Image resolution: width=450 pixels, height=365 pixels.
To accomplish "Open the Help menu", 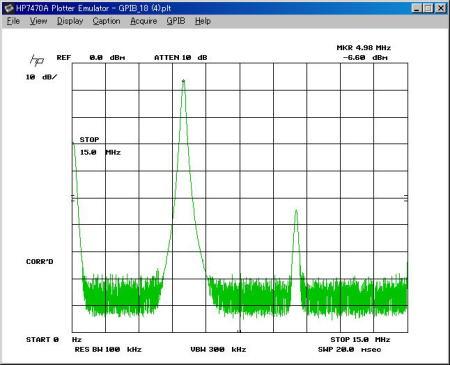I will point(203,21).
